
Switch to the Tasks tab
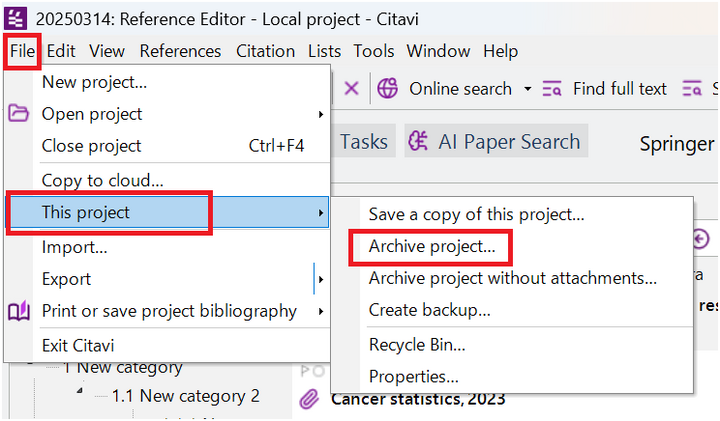click(364, 141)
